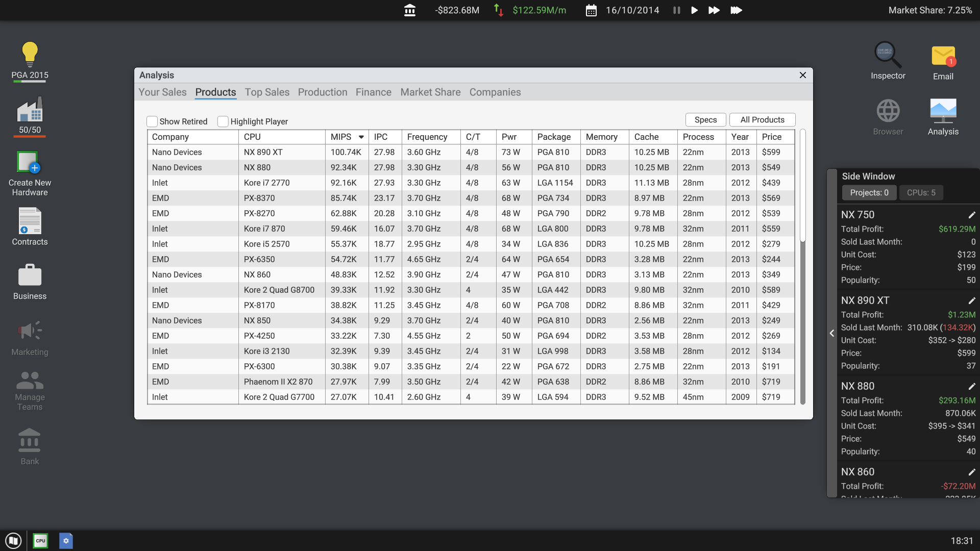Enable the Show Retired checkbox
Viewport: 980px width, 551px height.
(152, 121)
